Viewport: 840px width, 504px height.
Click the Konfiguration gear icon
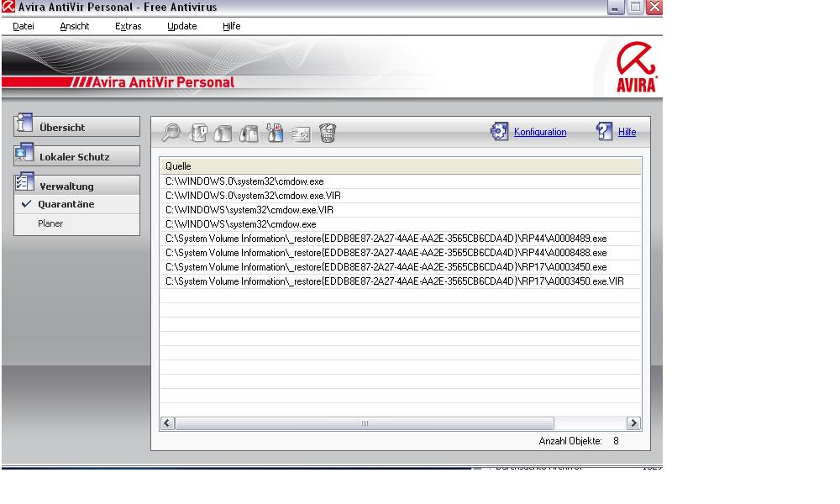[x=499, y=131]
